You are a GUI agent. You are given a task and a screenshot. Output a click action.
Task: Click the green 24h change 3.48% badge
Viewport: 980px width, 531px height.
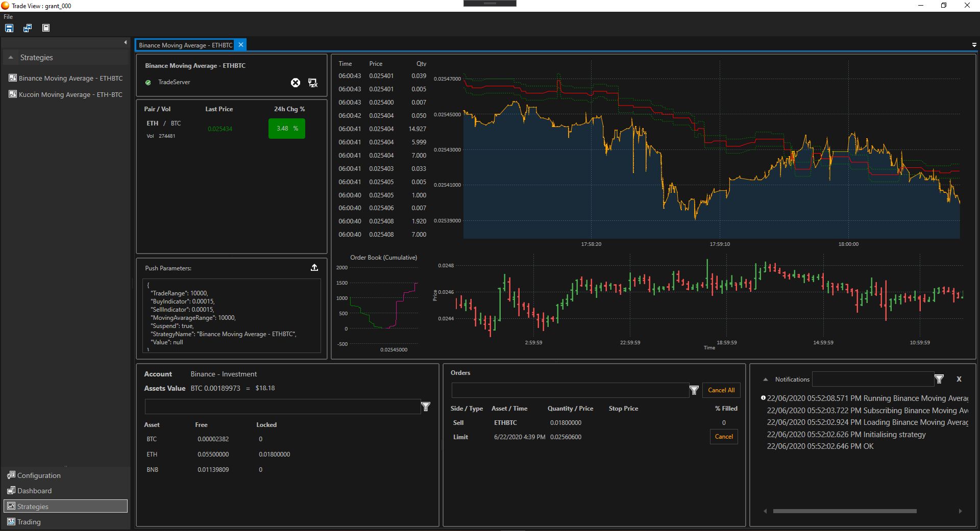287,129
